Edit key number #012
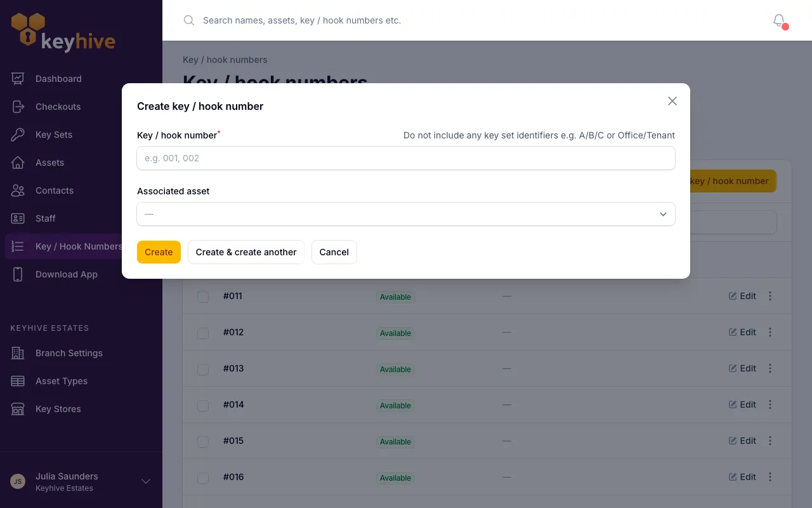 pyautogui.click(x=742, y=332)
